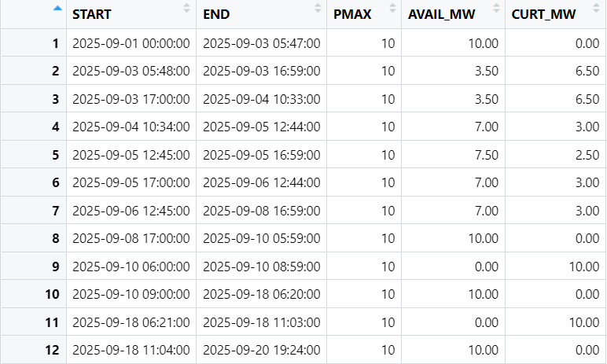Screen dimensions: 607x364
Task: Click the sort arrows in CURT_MW column header
Action: [x=596, y=8]
